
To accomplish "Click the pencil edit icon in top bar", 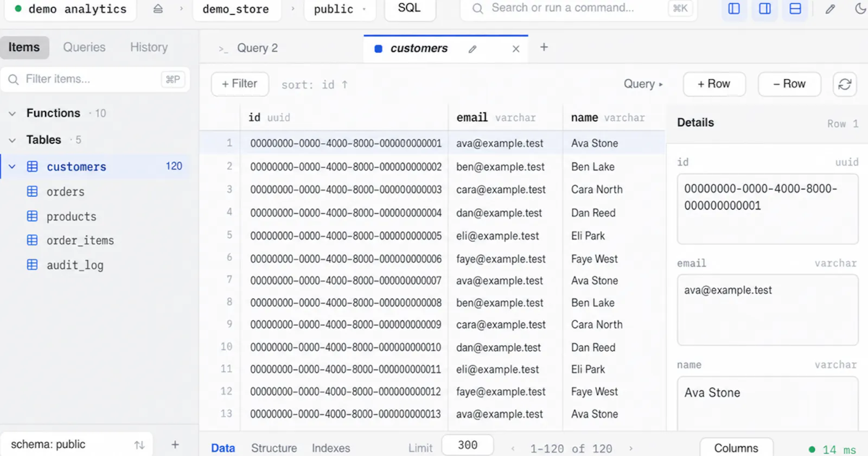I will 830,9.
